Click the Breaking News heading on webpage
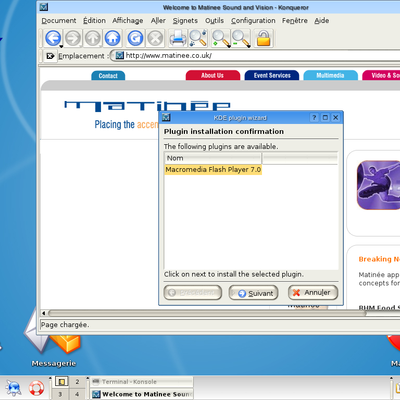The image size is (400, 400). point(379,259)
